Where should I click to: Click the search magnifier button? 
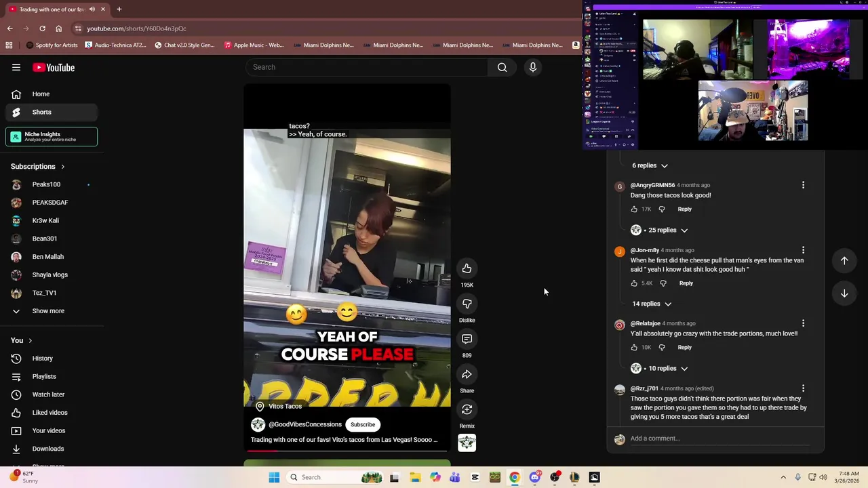pyautogui.click(x=502, y=67)
